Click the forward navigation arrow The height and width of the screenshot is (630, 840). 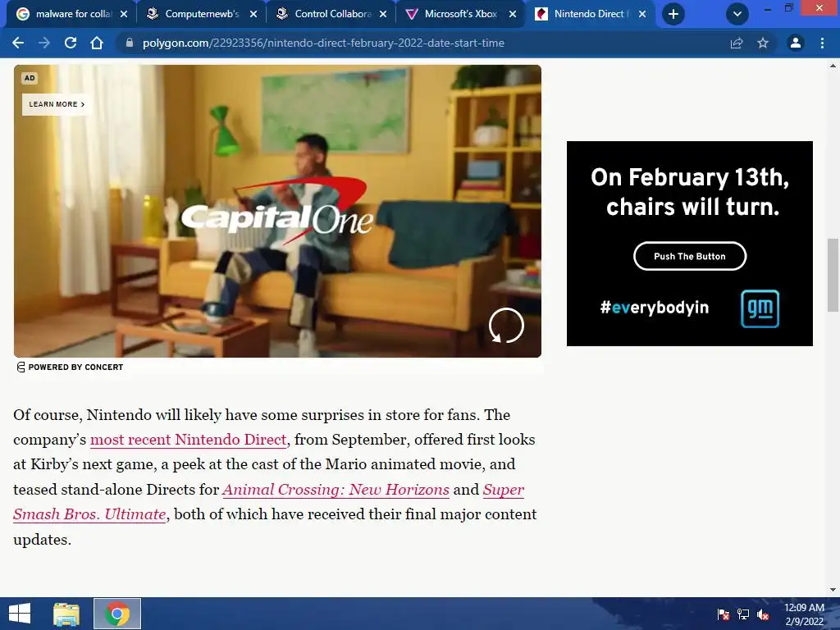tap(44, 43)
